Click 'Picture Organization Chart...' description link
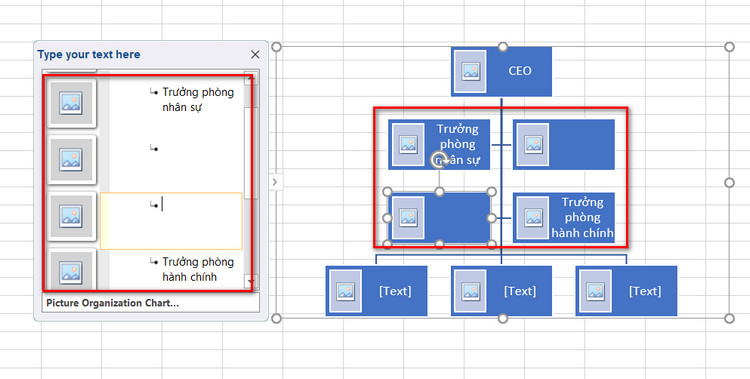The height and width of the screenshot is (379, 750). pyautogui.click(x=112, y=303)
